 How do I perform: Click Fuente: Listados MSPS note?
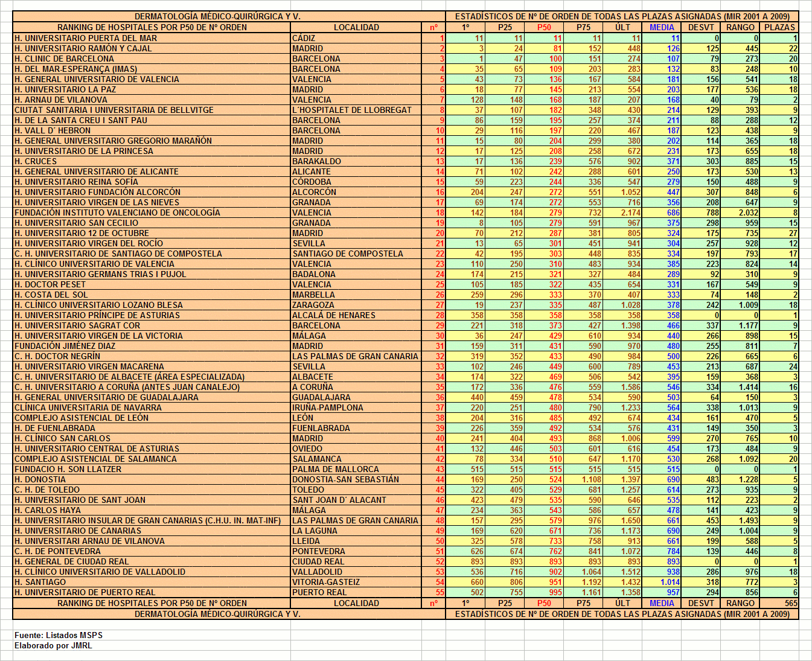click(x=59, y=635)
